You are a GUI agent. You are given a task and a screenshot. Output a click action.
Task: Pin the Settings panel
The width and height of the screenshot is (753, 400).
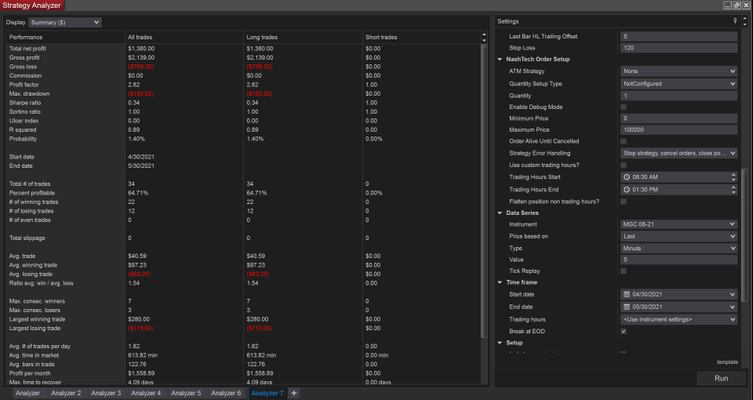(735, 21)
